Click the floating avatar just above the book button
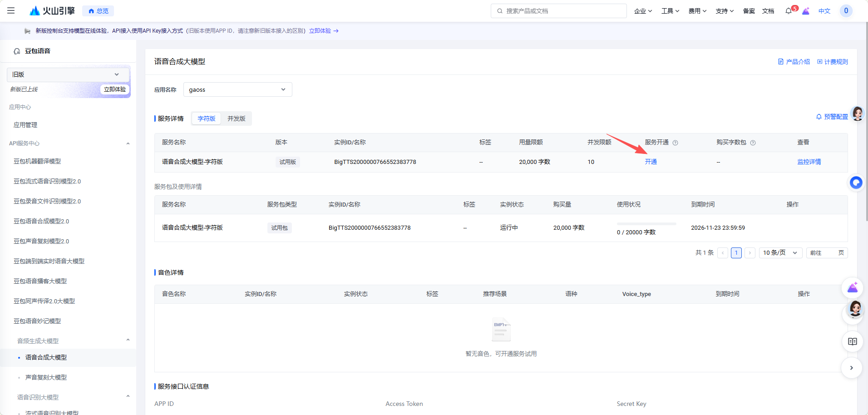The width and height of the screenshot is (868, 415). pos(855,309)
